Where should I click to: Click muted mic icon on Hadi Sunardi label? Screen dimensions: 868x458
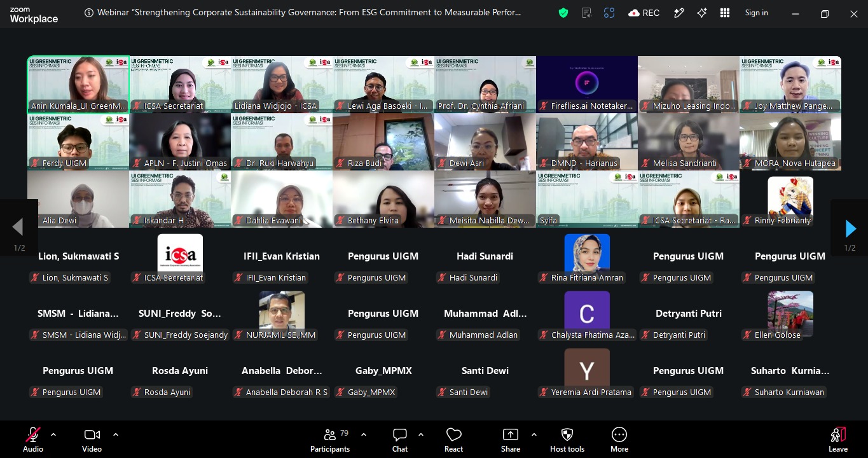(441, 278)
